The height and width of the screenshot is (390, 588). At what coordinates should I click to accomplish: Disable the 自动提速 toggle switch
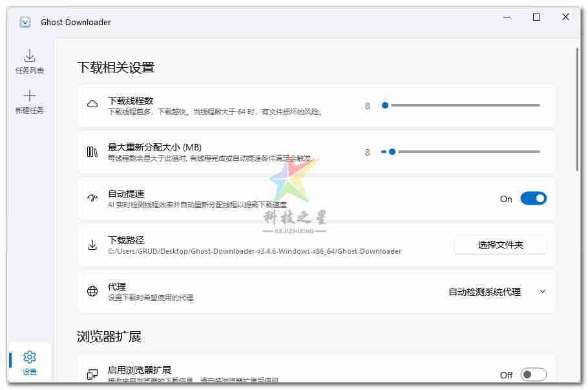pos(533,199)
